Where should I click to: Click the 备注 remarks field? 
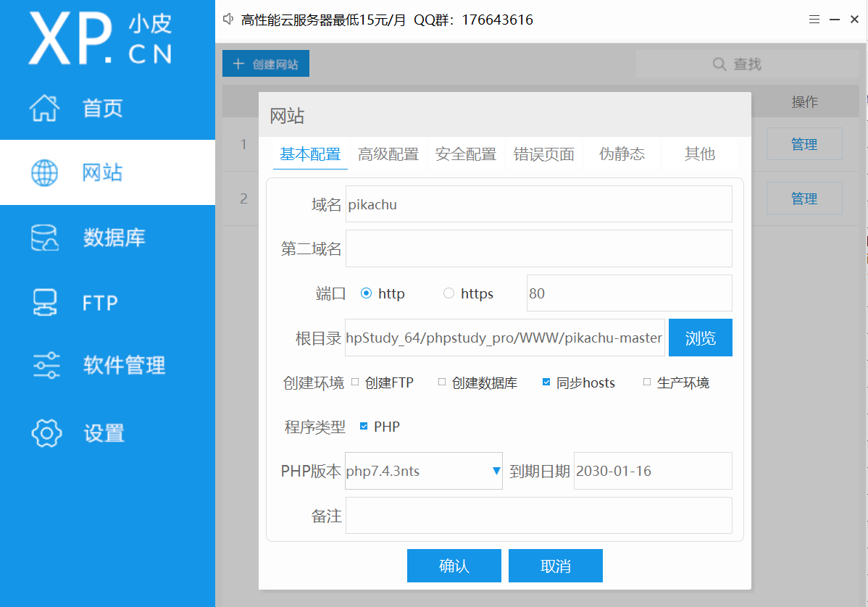[538, 516]
